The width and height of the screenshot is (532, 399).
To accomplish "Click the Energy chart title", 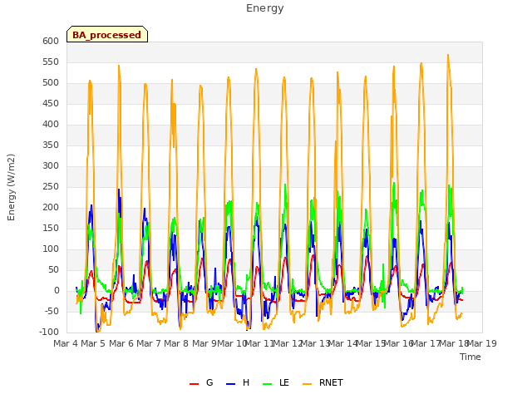I will (264, 8).
